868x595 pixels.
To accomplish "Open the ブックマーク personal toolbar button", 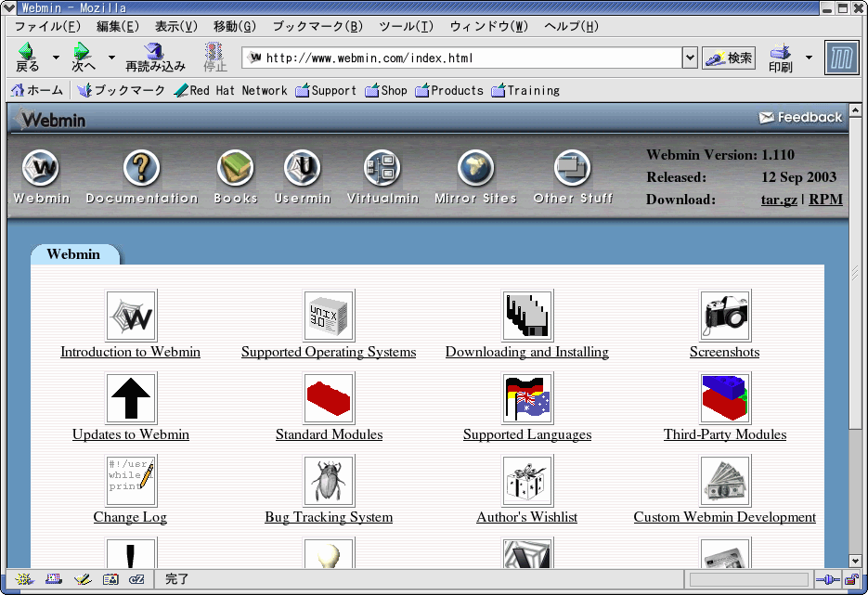I will tap(122, 90).
